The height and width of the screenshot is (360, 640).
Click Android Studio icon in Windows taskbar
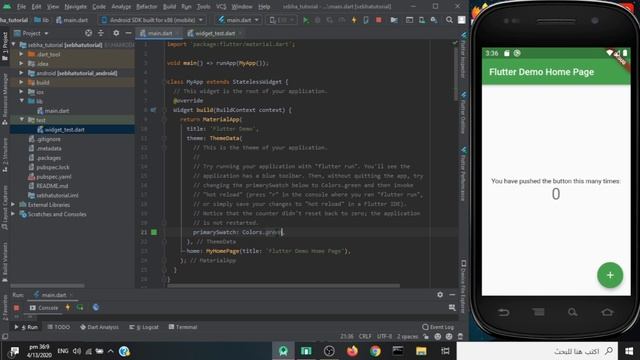[x=283, y=351]
